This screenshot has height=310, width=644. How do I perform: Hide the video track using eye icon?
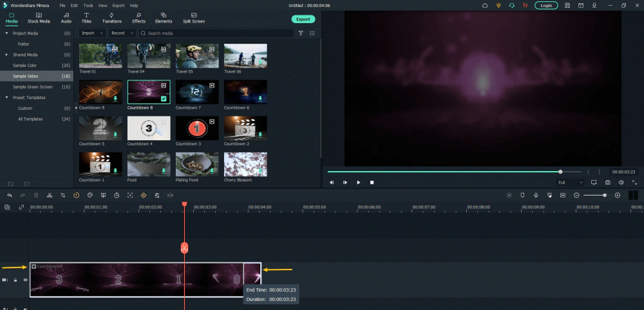[x=26, y=280]
